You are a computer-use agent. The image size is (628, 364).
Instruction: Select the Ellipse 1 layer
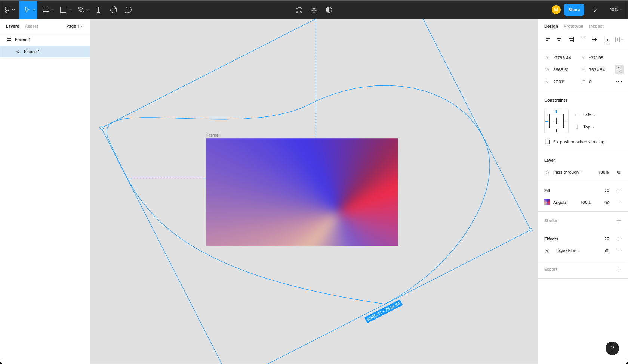[x=32, y=52]
